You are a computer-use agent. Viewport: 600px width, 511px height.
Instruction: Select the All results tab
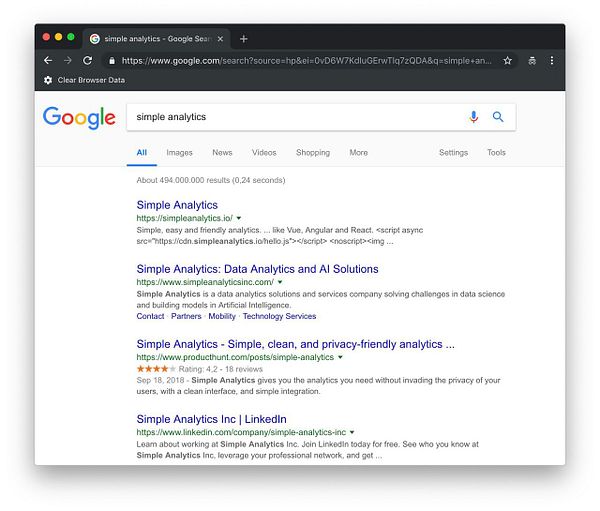point(142,152)
